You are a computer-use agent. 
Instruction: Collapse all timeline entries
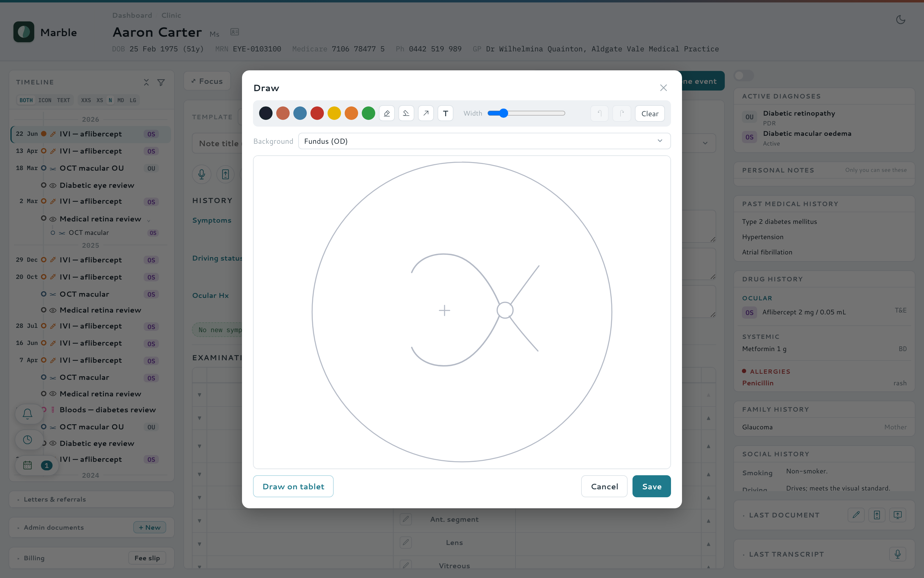pos(146,82)
